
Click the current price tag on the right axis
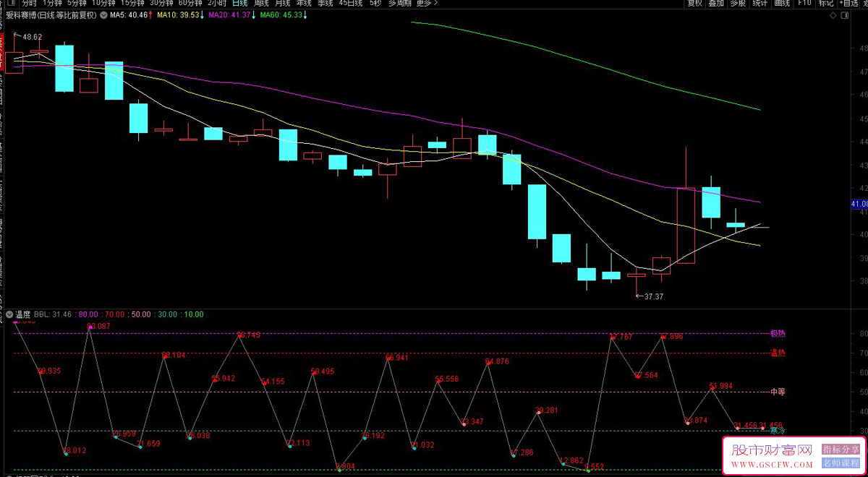[x=859, y=205]
